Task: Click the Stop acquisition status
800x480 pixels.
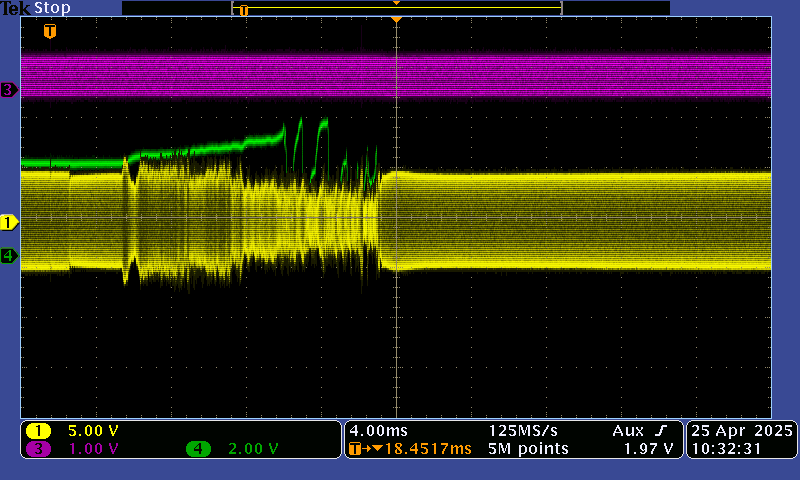Action: 53,8
